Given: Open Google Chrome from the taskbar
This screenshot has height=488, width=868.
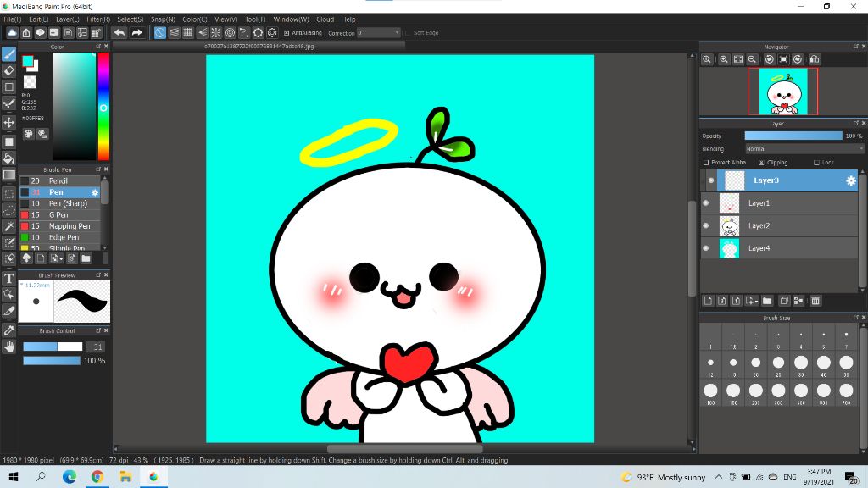Looking at the screenshot, I should coord(97,476).
